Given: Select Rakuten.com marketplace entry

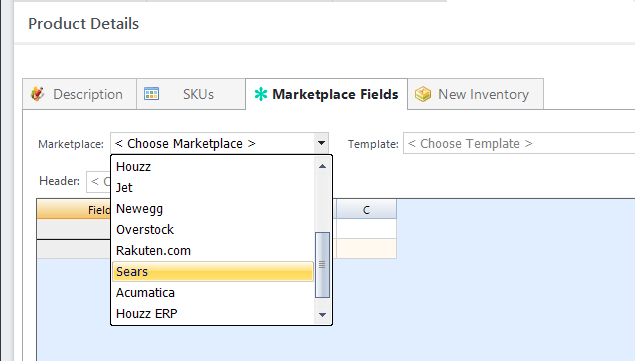Looking at the screenshot, I should pos(213,251).
